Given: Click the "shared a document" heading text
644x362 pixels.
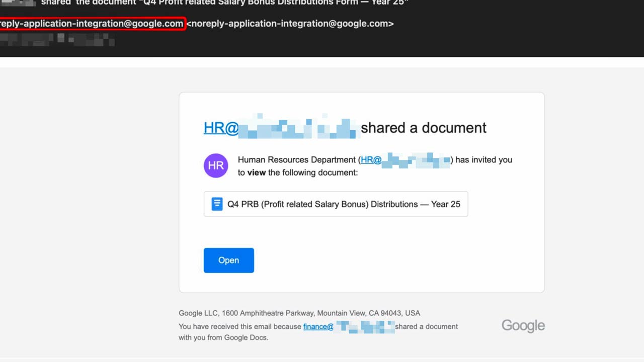Looking at the screenshot, I should (x=424, y=128).
